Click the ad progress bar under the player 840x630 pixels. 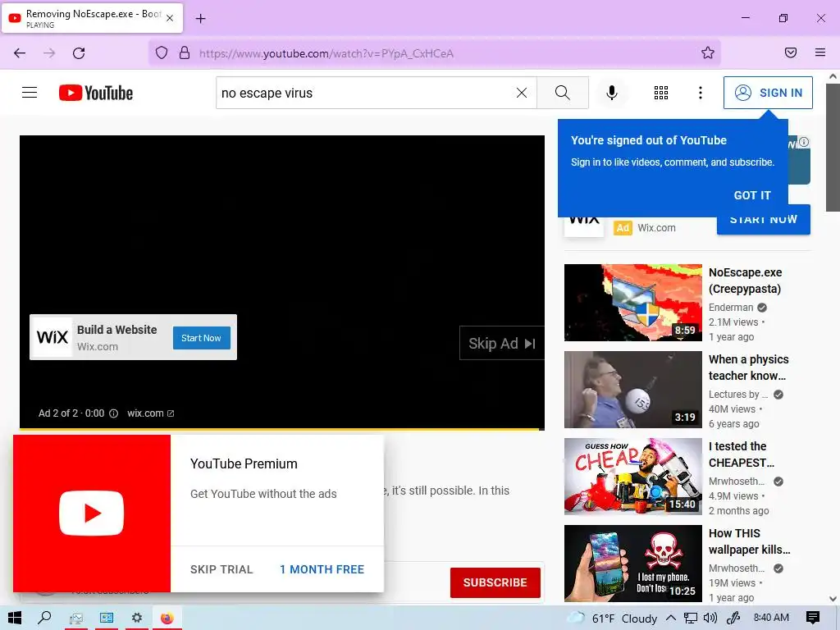(282, 429)
